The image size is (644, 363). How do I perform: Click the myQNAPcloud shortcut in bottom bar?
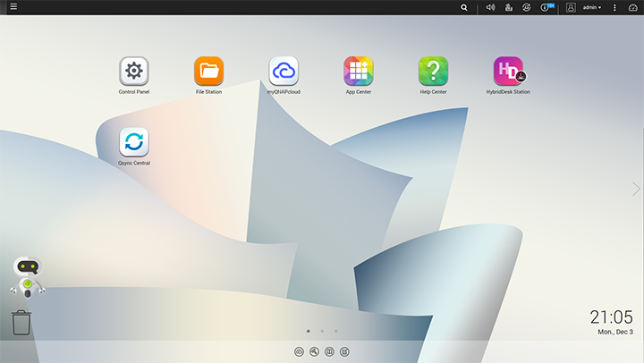pos(299,351)
